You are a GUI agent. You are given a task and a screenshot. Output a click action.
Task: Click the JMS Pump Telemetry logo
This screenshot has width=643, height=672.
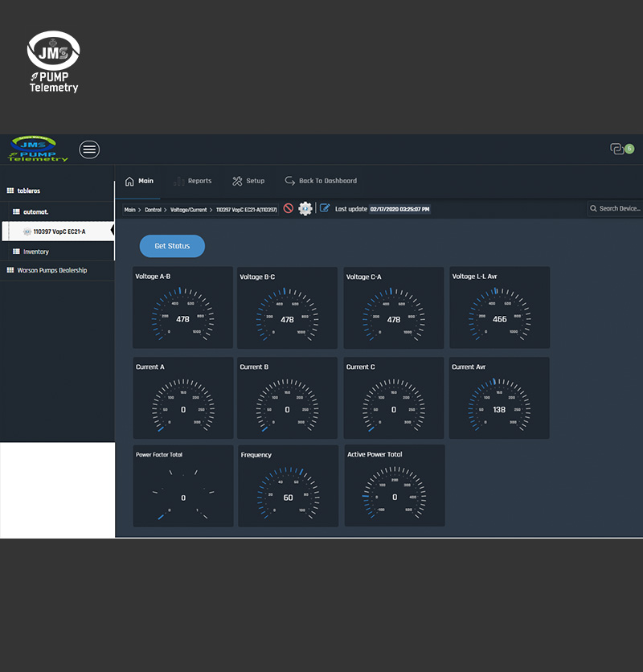pos(39,149)
